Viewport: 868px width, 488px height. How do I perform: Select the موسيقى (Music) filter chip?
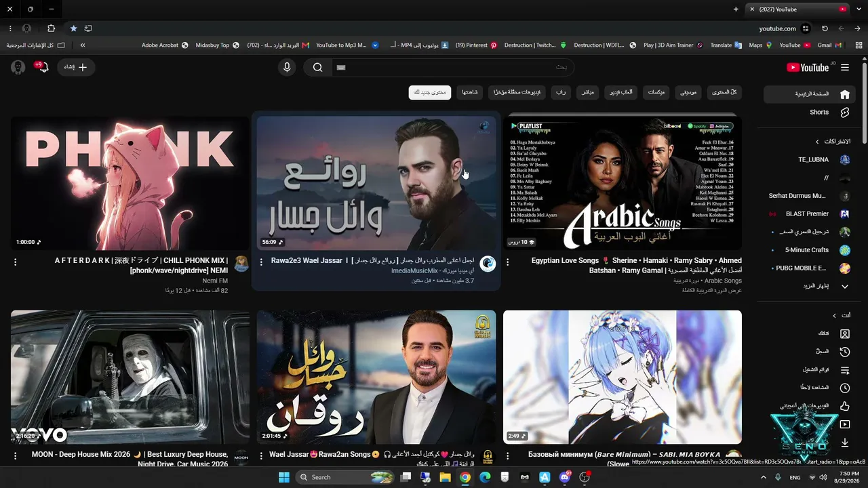click(688, 92)
